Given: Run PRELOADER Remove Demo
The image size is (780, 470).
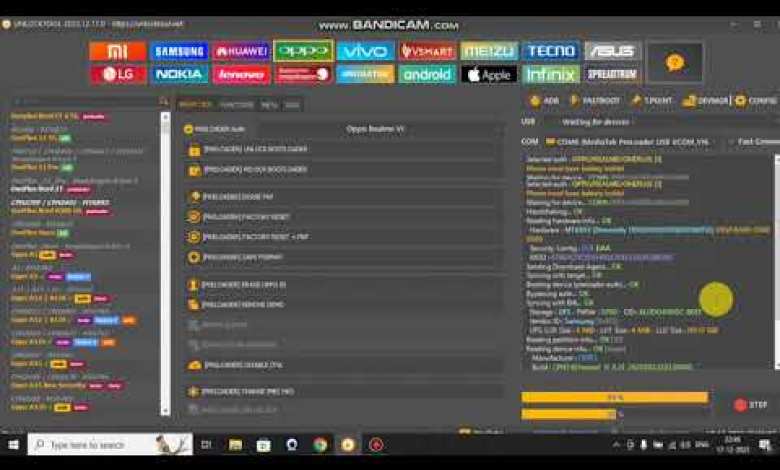Looking at the screenshot, I should tap(343, 304).
